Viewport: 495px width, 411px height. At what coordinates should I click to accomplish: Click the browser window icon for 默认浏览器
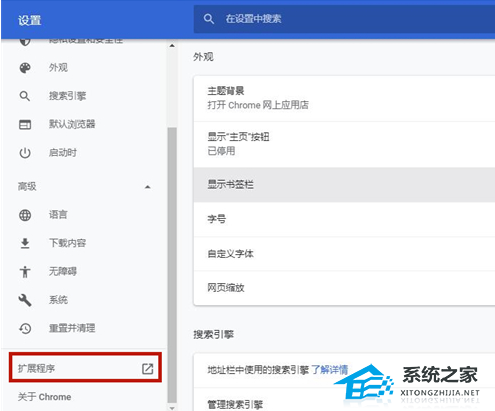[x=25, y=125]
